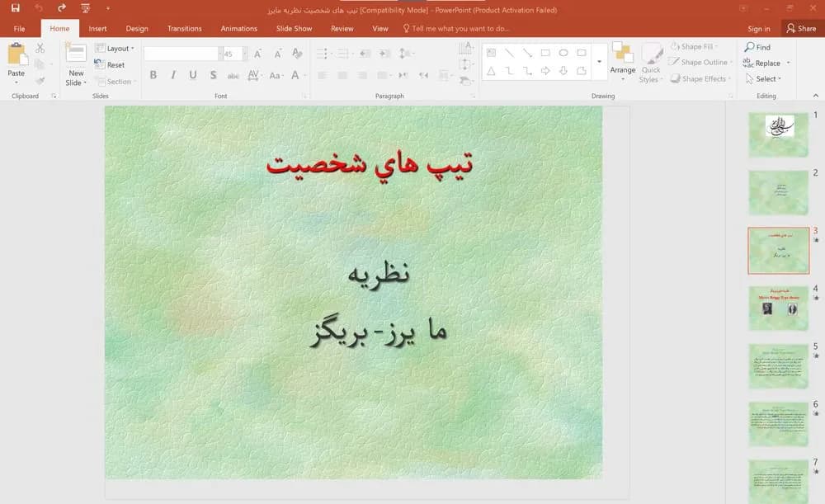Open Line Spacing dropdown

[406, 54]
